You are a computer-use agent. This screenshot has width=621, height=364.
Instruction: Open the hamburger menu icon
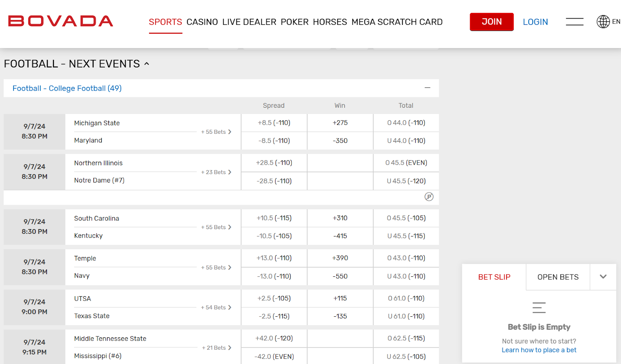pos(574,22)
